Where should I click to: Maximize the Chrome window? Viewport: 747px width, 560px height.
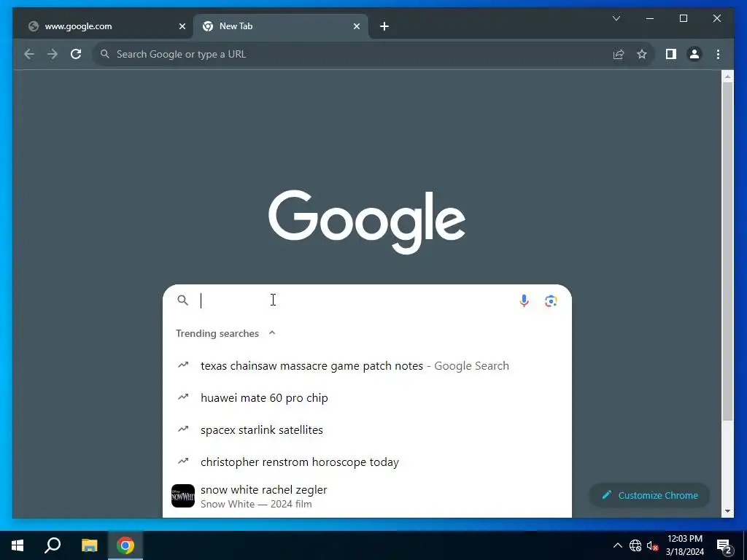683,18
